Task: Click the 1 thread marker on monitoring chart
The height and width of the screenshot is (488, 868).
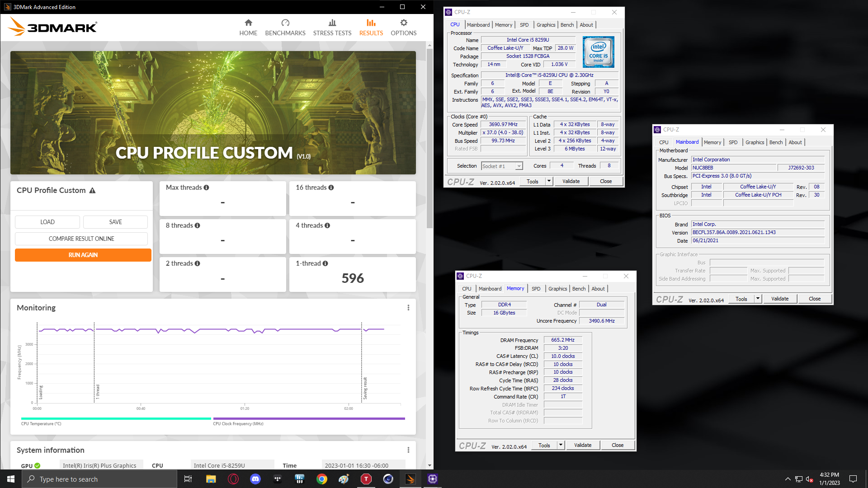Action: [97, 391]
